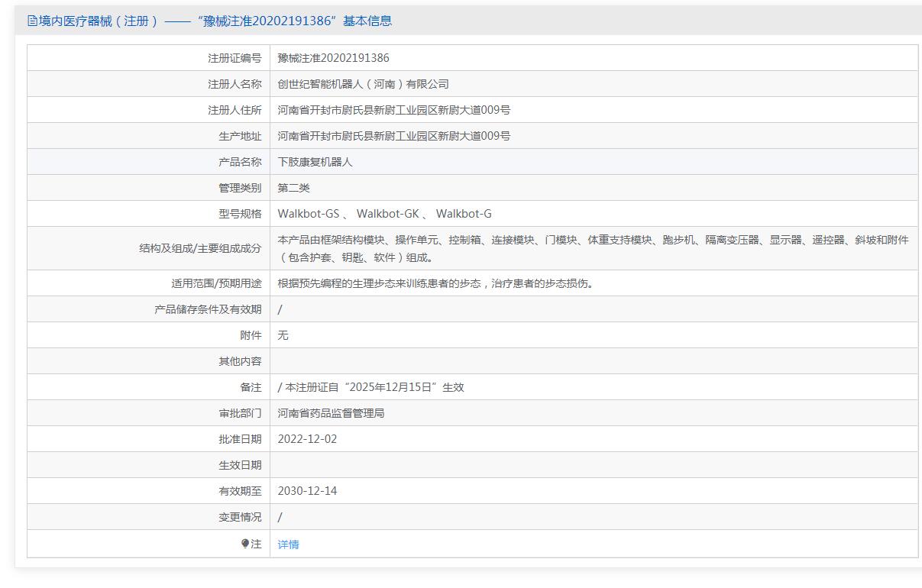Screen dimensions: 922x588
Task: Select the 注册人住所 label
Action: (235, 110)
